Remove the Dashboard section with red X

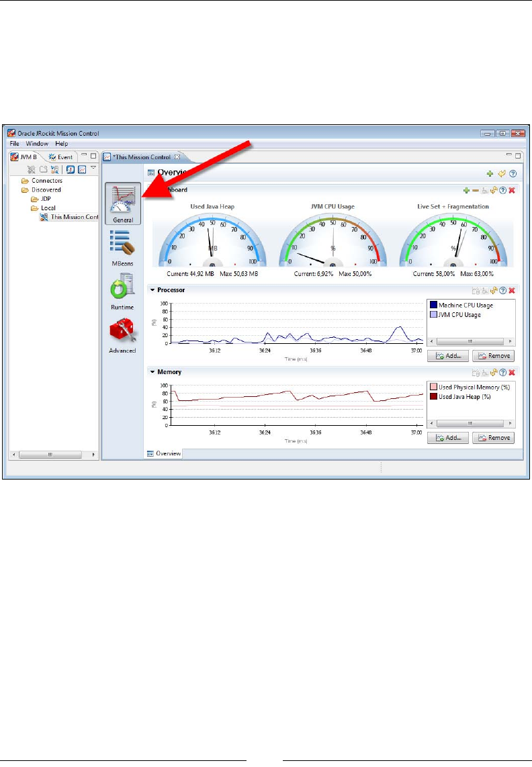[x=512, y=190]
